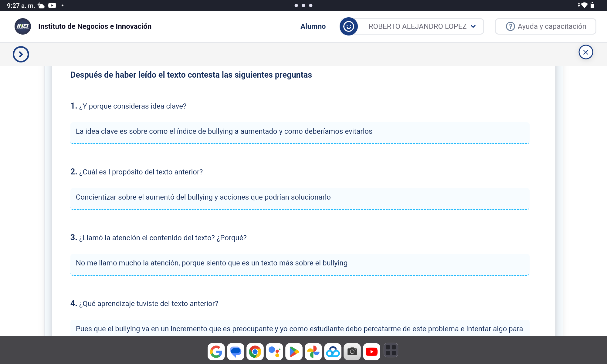Launch Chrome from the dock
607x364 pixels.
pyautogui.click(x=255, y=352)
